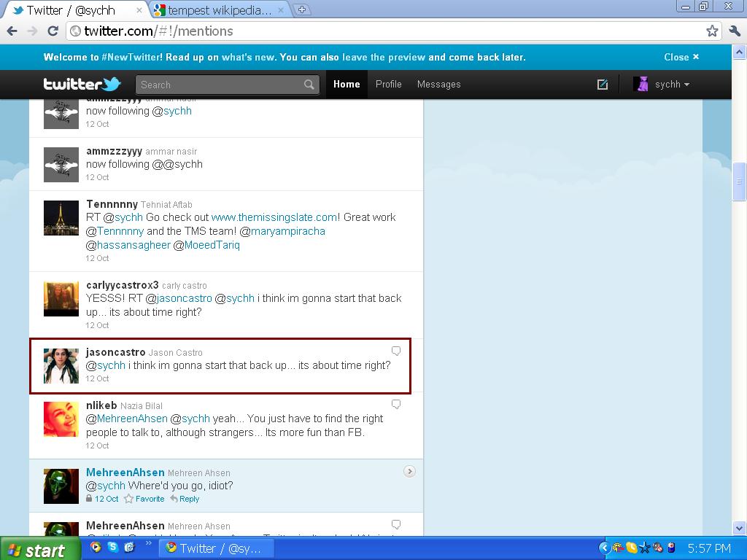This screenshot has height=560, width=747.
Task: Click the lock icon beside 12 Oct
Action: (x=88, y=499)
